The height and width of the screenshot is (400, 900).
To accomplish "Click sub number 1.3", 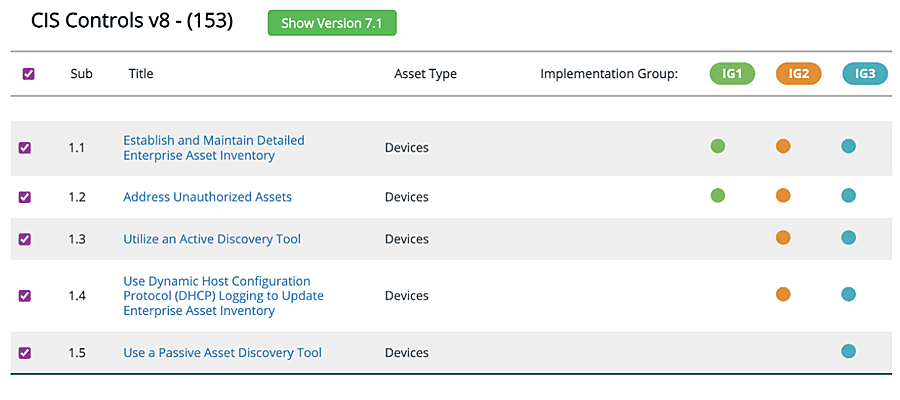I will (x=76, y=239).
